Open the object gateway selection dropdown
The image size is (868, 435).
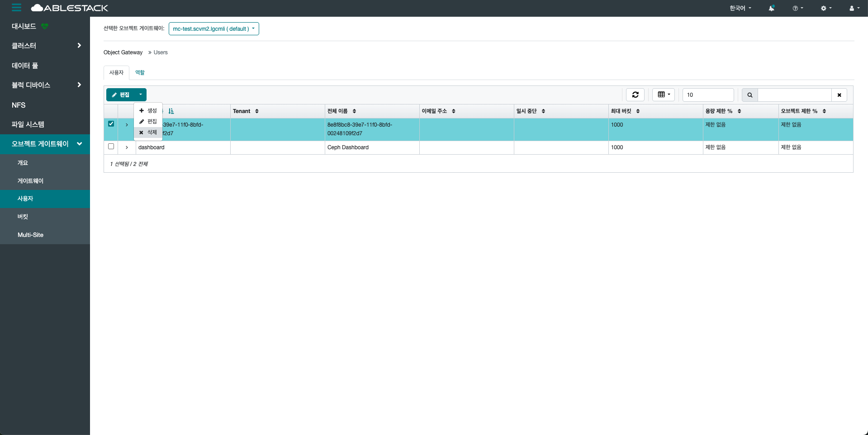pyautogui.click(x=213, y=29)
